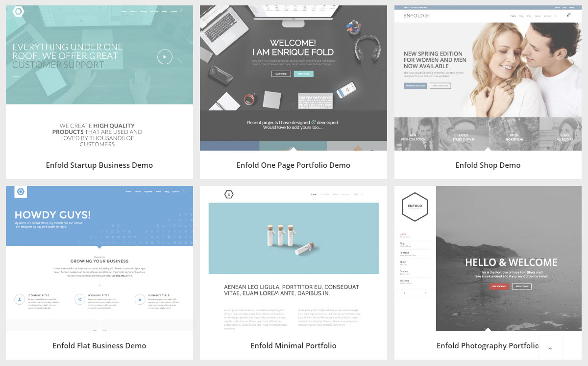Click the Men's Collection button in Shop demo
588x366 pixels.
(x=440, y=86)
